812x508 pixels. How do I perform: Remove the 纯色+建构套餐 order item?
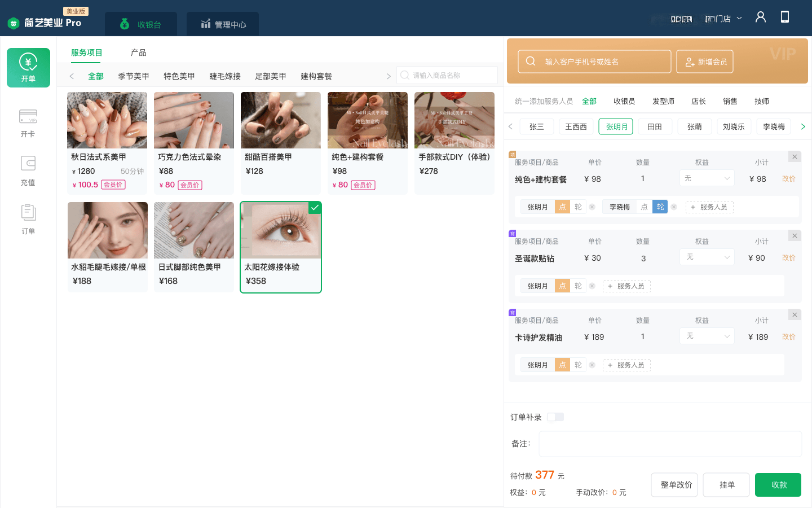(795, 157)
